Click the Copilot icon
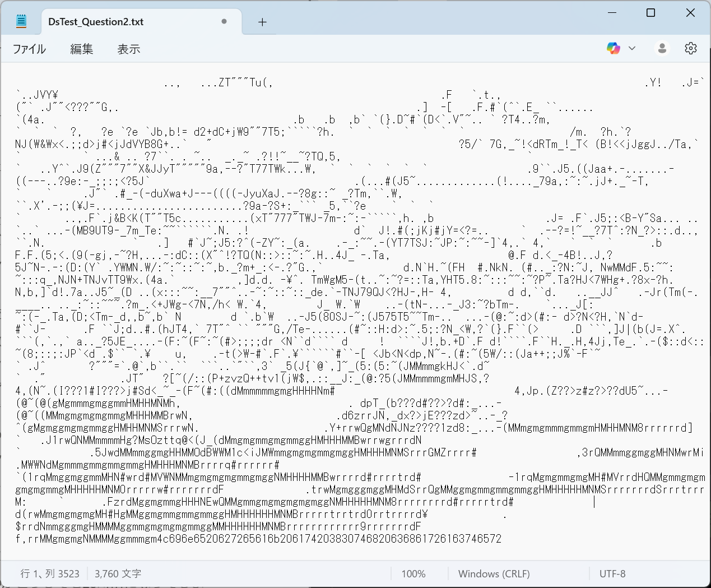Viewport: 711px width, 588px height. (x=614, y=48)
